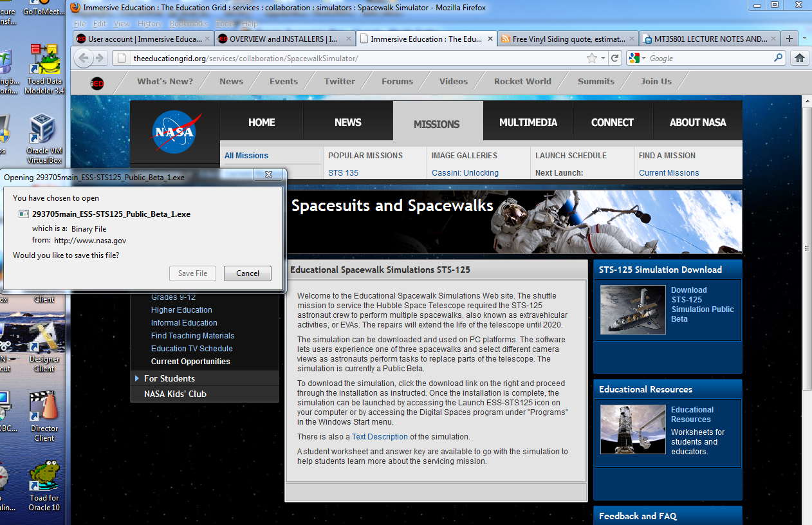Screen dimensions: 812x525
Task: Open the Forums link in top bar
Action: [397, 81]
